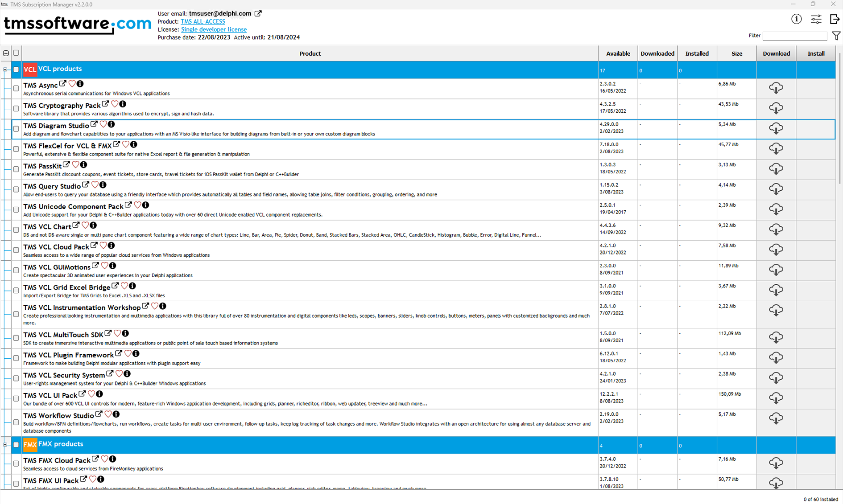Image resolution: width=843 pixels, height=504 pixels.
Task: Open the Single developer license link
Action: 214,29
